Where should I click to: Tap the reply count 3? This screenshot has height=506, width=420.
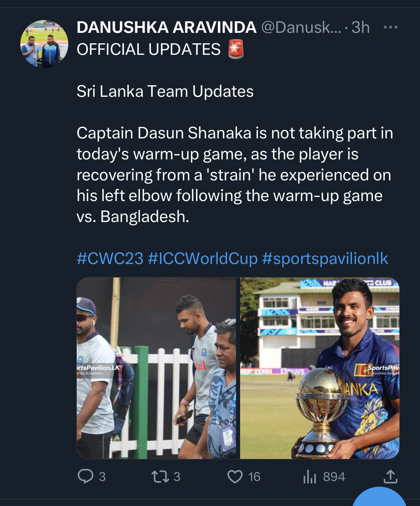[102, 477]
